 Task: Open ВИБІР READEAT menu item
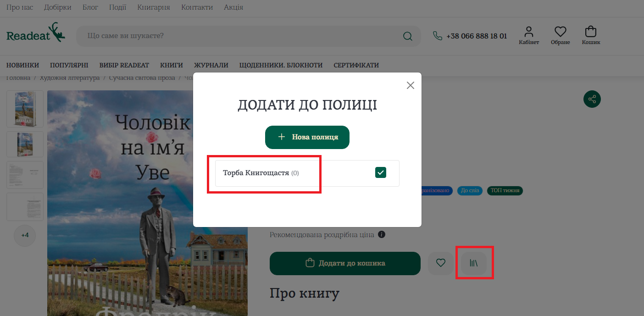coord(124,65)
